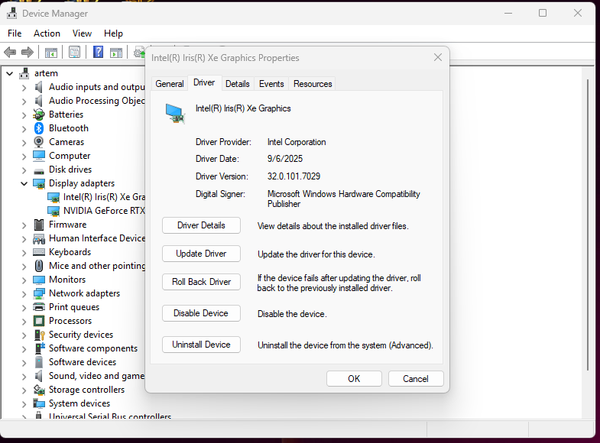Click the NVIDIA GeForce adapter icon

(54, 211)
